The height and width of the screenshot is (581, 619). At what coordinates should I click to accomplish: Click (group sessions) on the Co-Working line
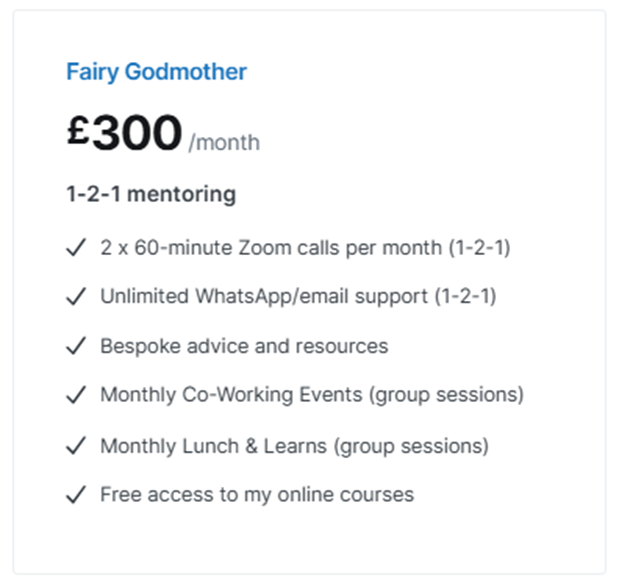(x=446, y=395)
